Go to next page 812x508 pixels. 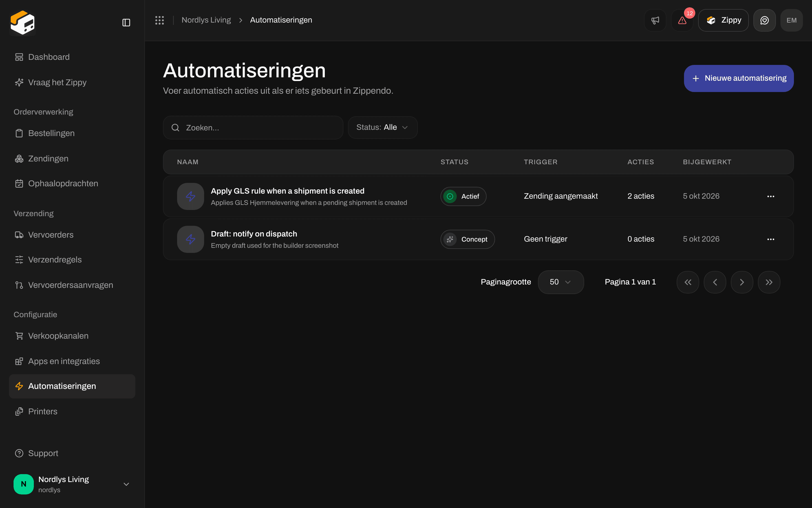(x=742, y=282)
